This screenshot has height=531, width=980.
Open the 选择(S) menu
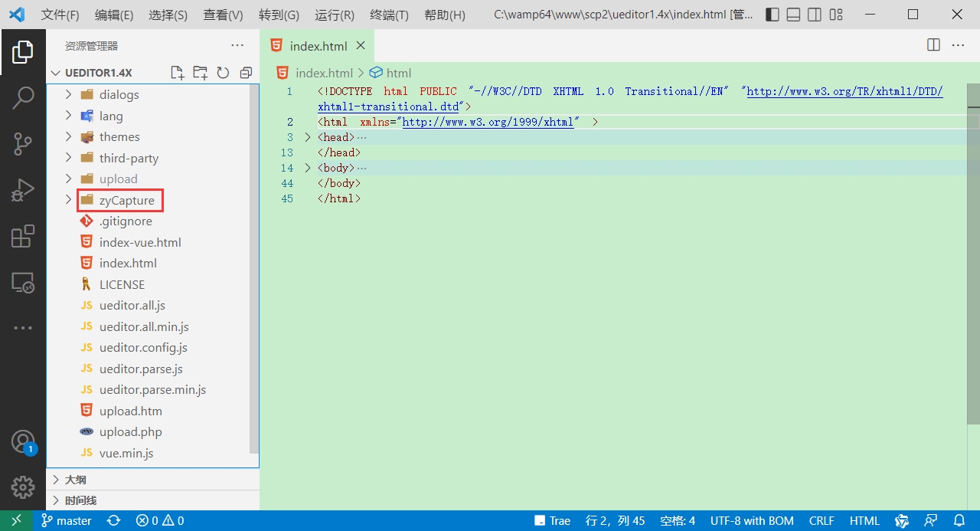pyautogui.click(x=168, y=15)
